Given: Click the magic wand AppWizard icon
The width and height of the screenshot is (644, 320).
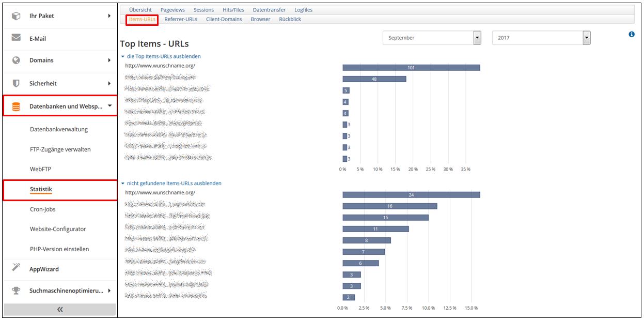Looking at the screenshot, I should tap(16, 268).
